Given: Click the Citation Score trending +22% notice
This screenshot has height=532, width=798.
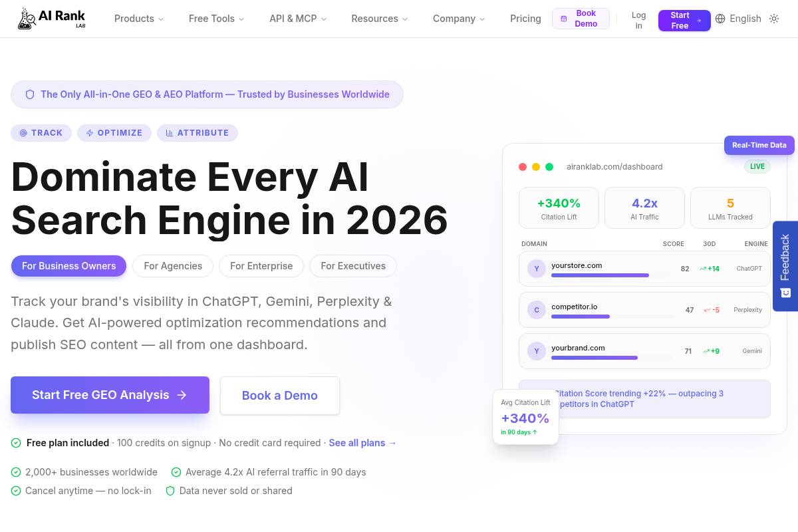Looking at the screenshot, I should point(644,399).
